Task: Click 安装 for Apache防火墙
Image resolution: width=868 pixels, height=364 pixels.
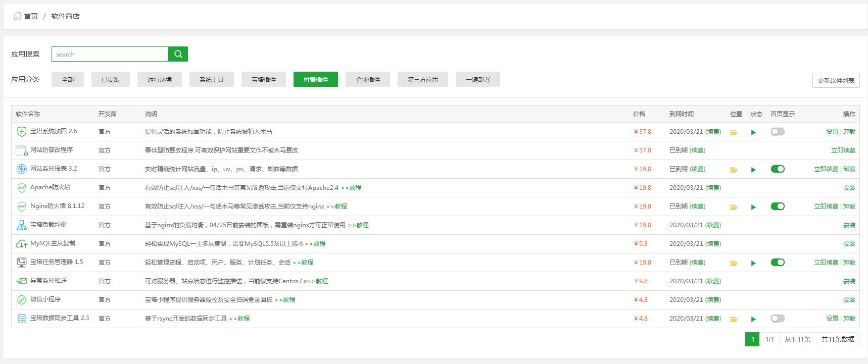Action: pos(849,187)
